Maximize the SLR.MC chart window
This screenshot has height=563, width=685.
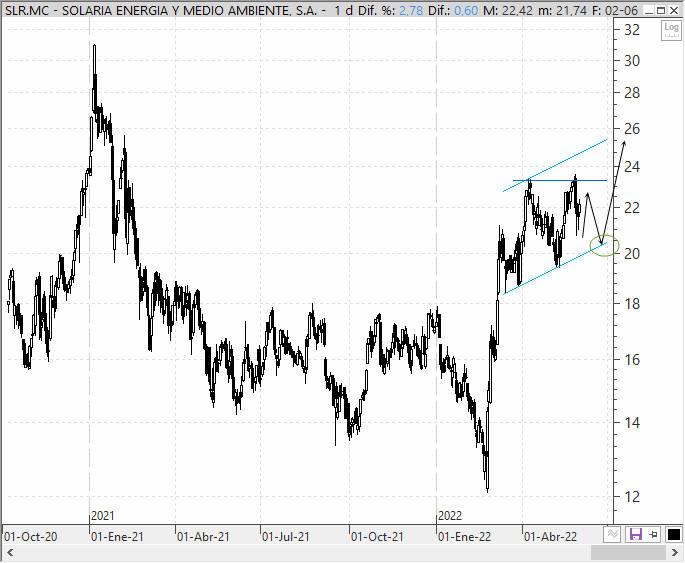(x=661, y=10)
